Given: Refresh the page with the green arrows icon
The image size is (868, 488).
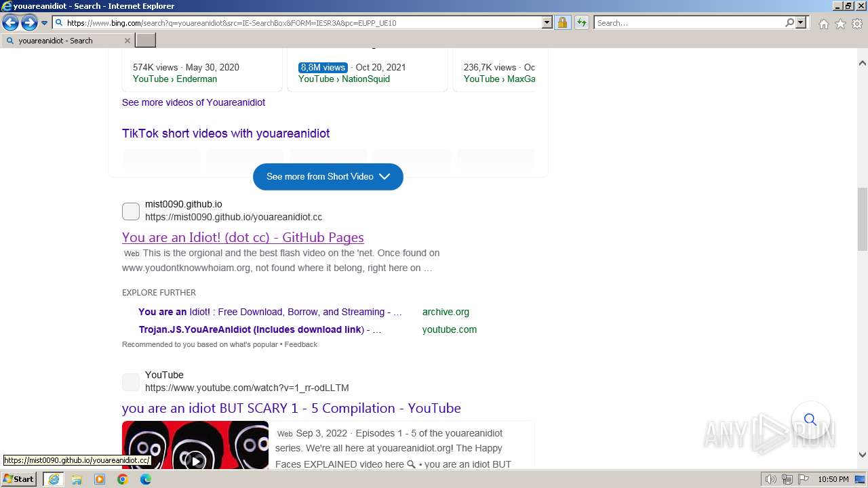Looking at the screenshot, I should [x=582, y=22].
